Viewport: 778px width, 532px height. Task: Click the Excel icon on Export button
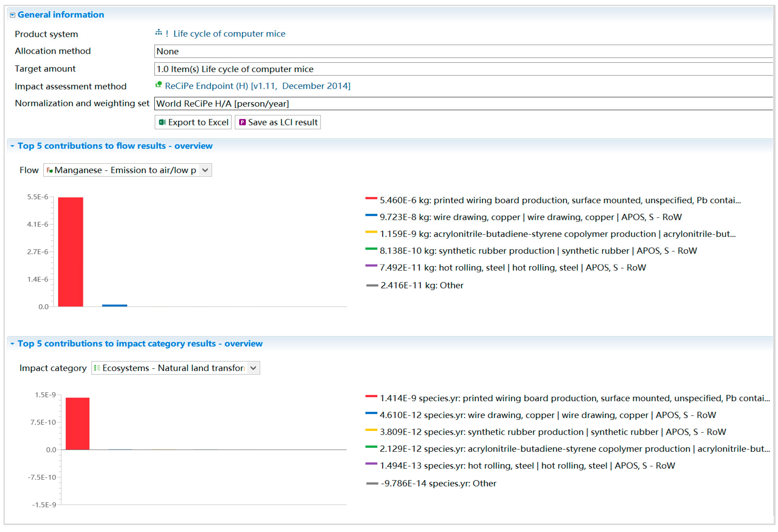pyautogui.click(x=162, y=122)
